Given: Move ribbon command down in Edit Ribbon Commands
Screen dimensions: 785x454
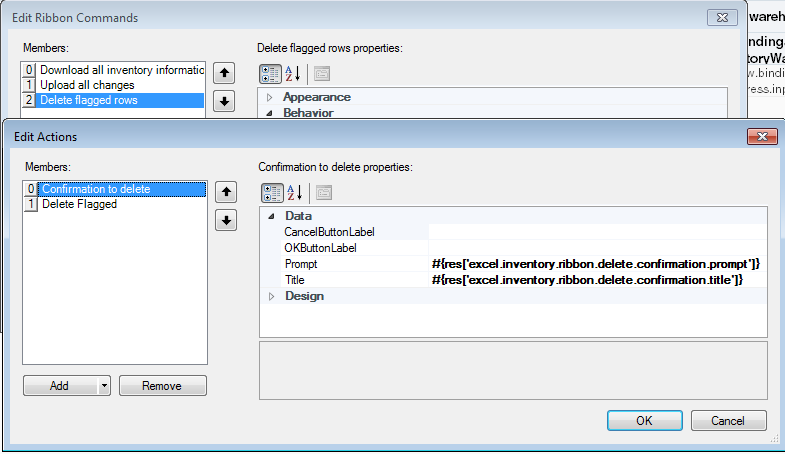Looking at the screenshot, I should pos(224,102).
